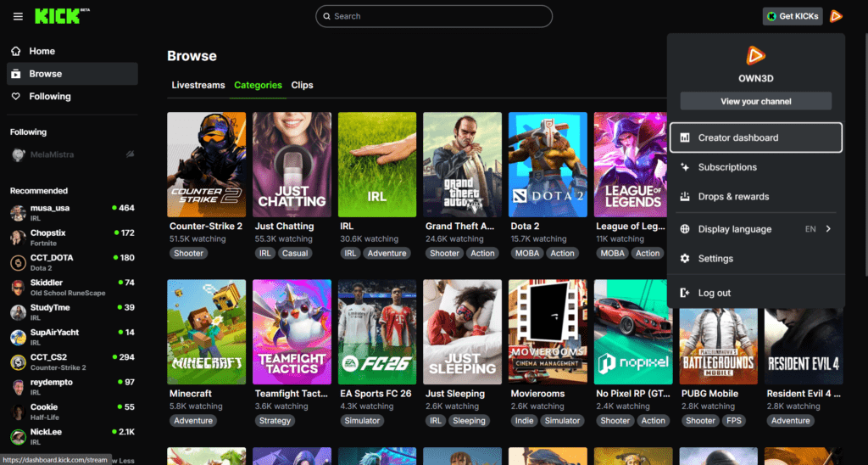Viewport: 868px width, 465px height.
Task: Click the Creator dashboard icon
Action: click(685, 137)
